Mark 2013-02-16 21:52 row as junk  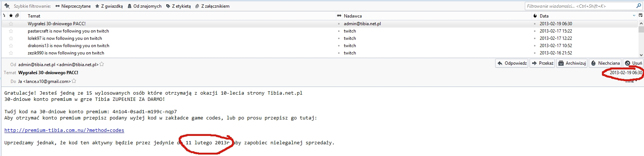click(535, 53)
